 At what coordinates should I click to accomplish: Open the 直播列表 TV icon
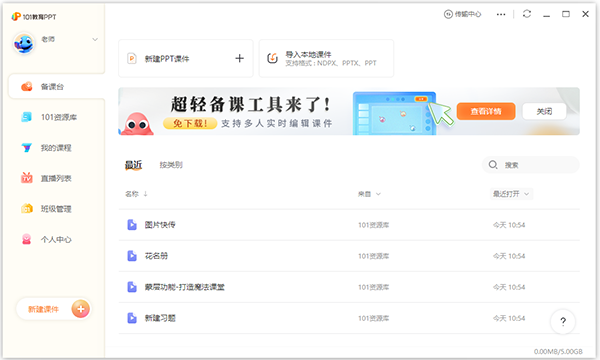[26, 178]
